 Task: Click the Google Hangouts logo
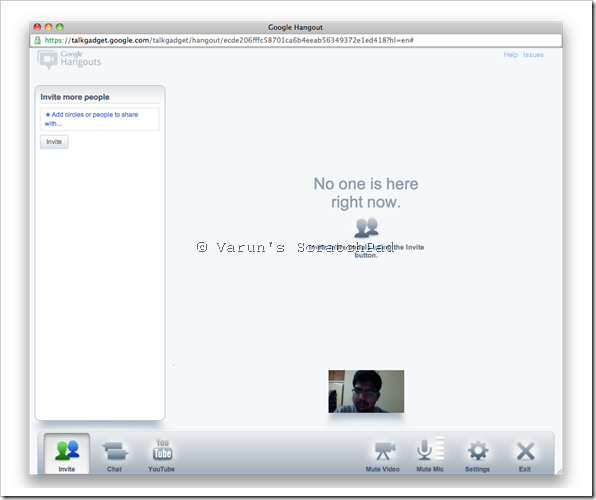point(69,59)
